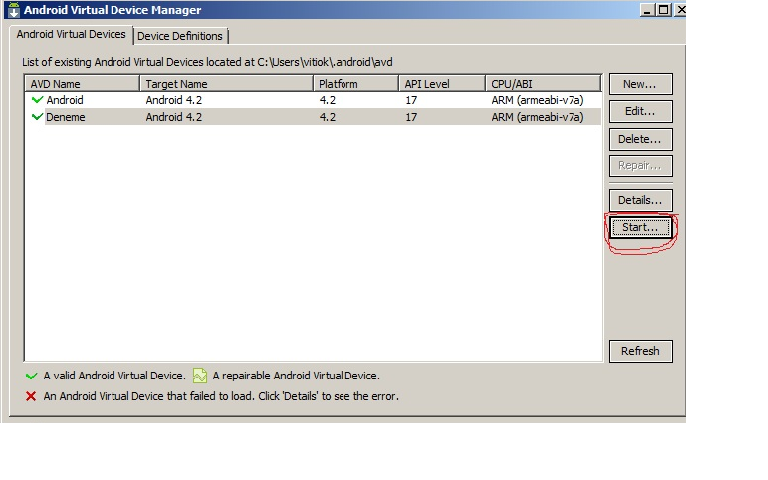
Task: Click API Level 17 in Android row
Action: (411, 100)
